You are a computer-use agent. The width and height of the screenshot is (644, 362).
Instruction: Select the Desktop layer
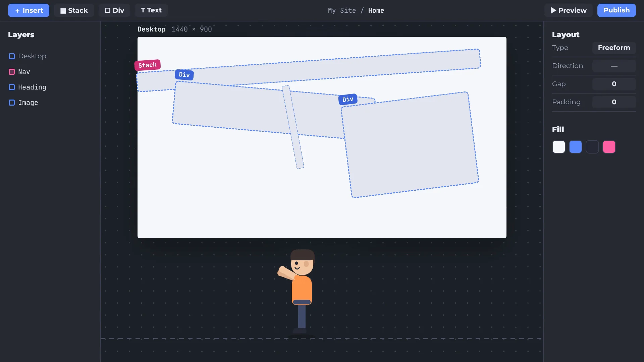(50, 56)
